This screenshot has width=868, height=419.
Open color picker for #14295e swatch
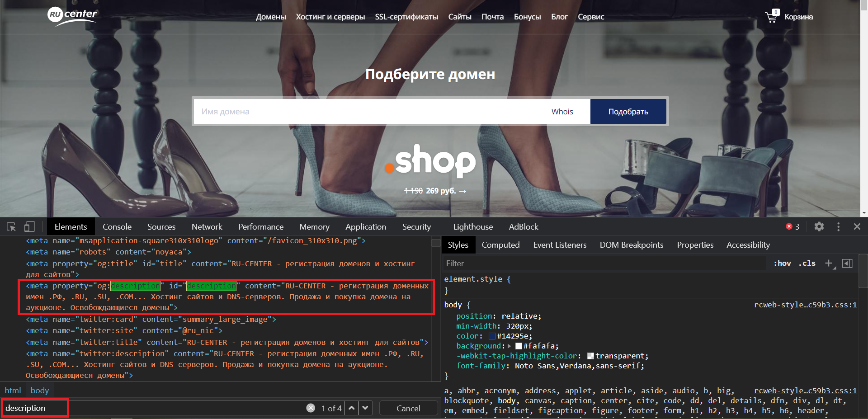492,336
